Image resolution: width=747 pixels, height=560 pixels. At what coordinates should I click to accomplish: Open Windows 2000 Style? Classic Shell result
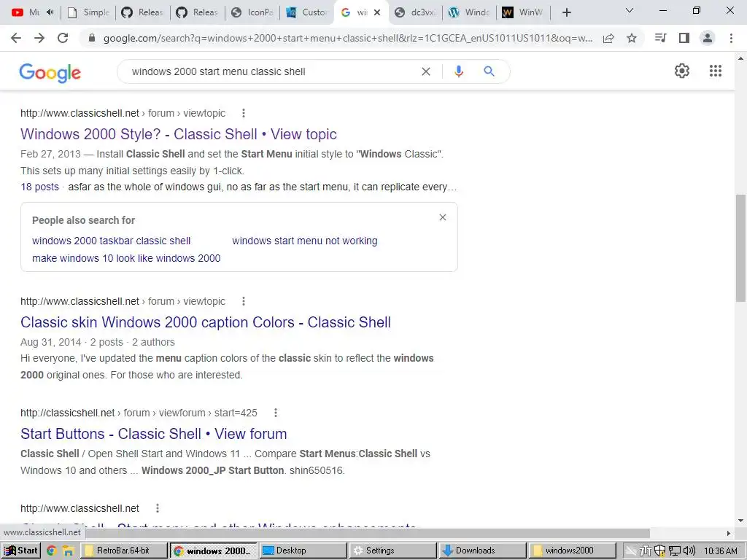point(179,134)
